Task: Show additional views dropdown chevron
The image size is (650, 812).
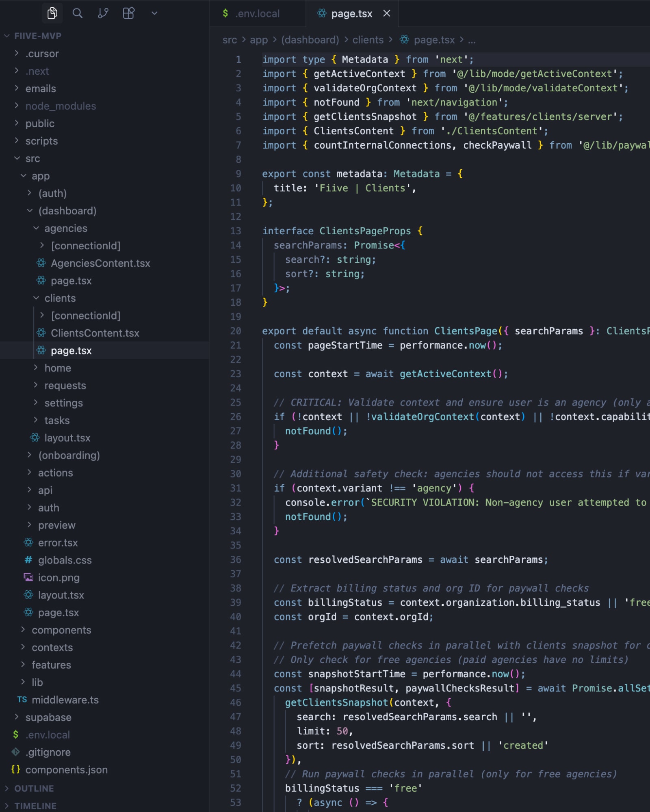Action: tap(154, 13)
